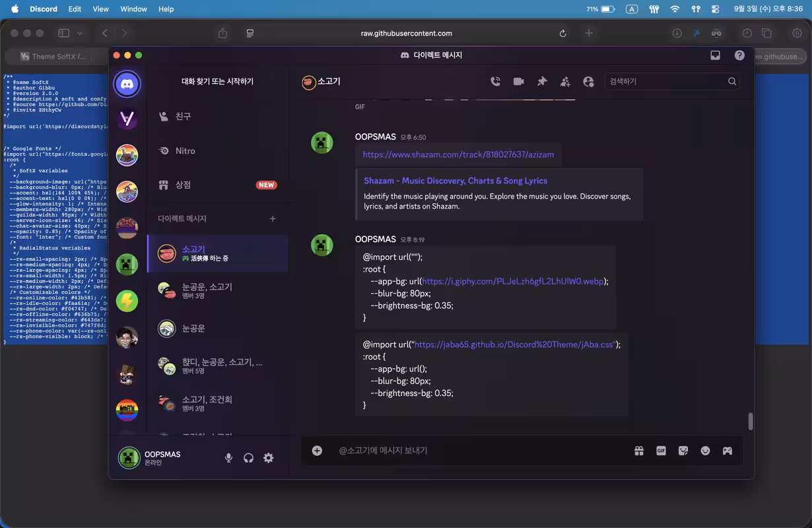
Task: Click Safari address bar raw.githubusercontent.com
Action: pyautogui.click(x=407, y=33)
